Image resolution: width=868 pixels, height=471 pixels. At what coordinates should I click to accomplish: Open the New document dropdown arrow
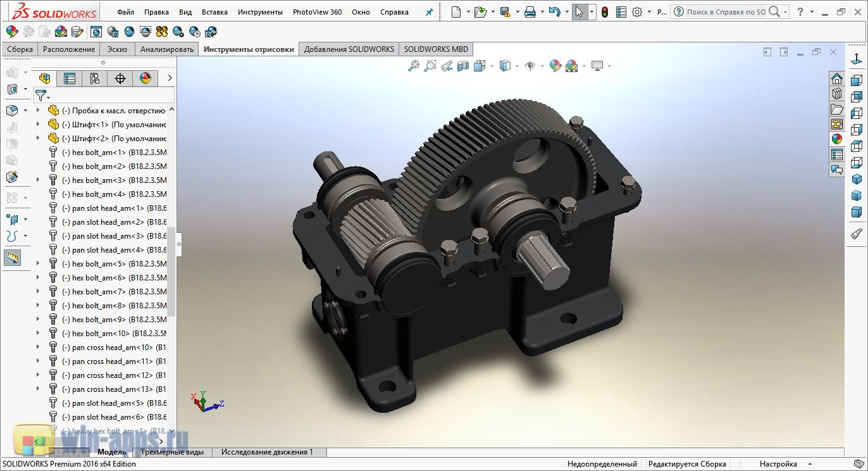(x=468, y=12)
